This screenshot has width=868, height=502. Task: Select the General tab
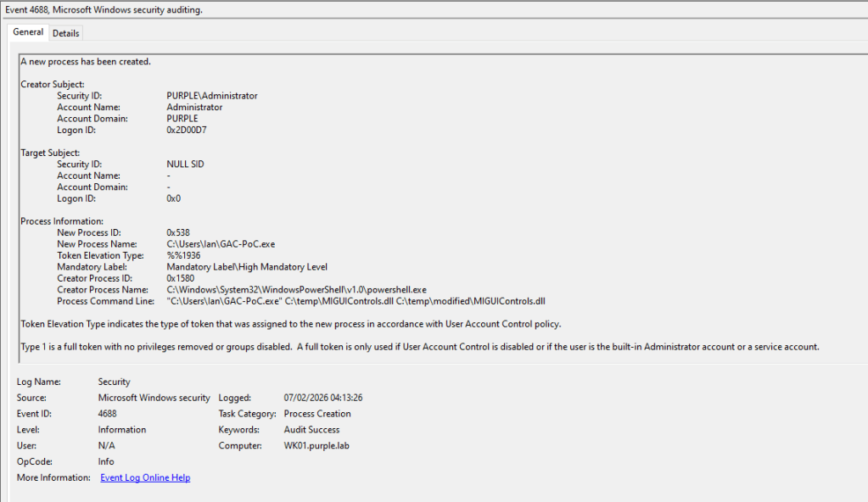click(x=28, y=32)
